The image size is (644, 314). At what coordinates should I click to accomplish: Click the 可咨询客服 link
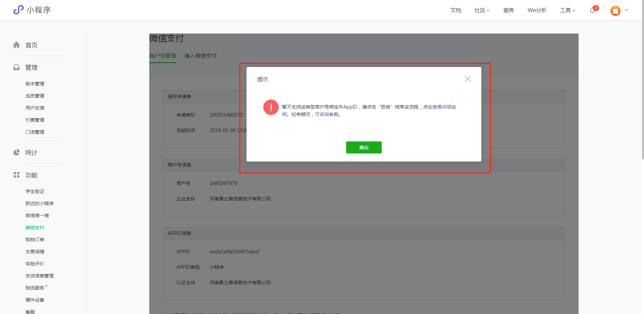click(327, 114)
